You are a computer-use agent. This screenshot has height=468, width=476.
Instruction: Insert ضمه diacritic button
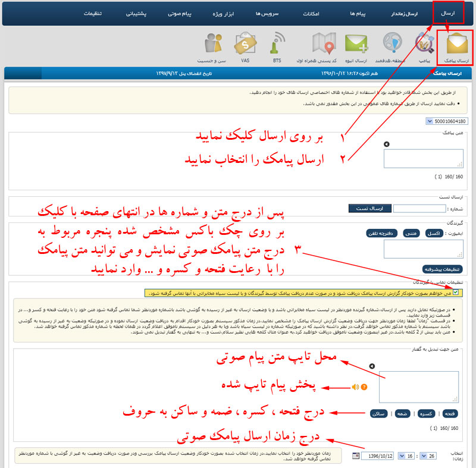[402, 413]
